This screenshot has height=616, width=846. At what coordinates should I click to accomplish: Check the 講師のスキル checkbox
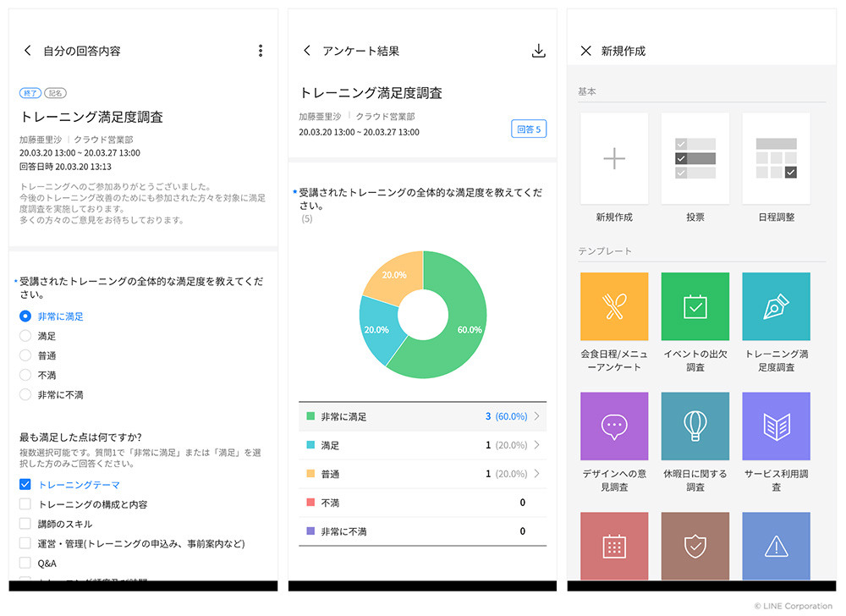[25, 524]
